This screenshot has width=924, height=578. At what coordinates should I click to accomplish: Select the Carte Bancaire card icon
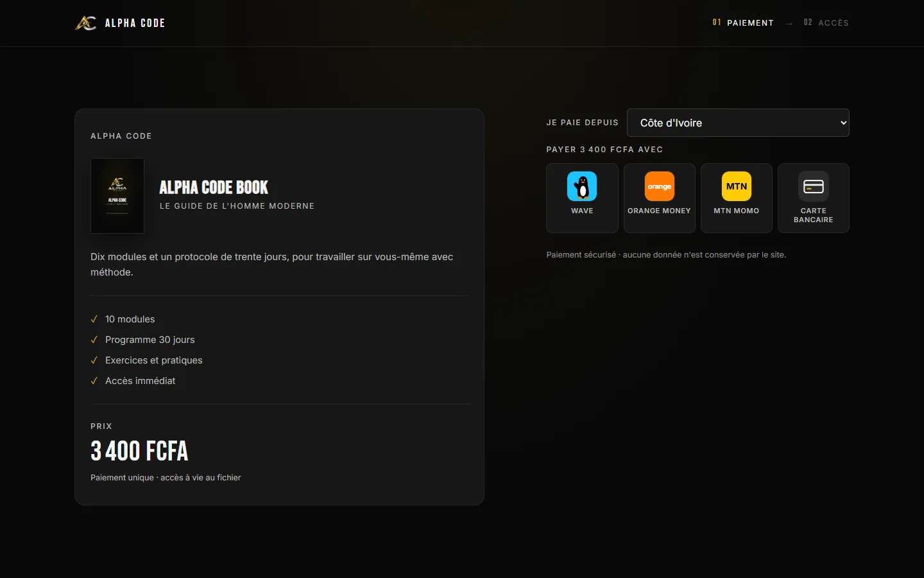point(814,186)
